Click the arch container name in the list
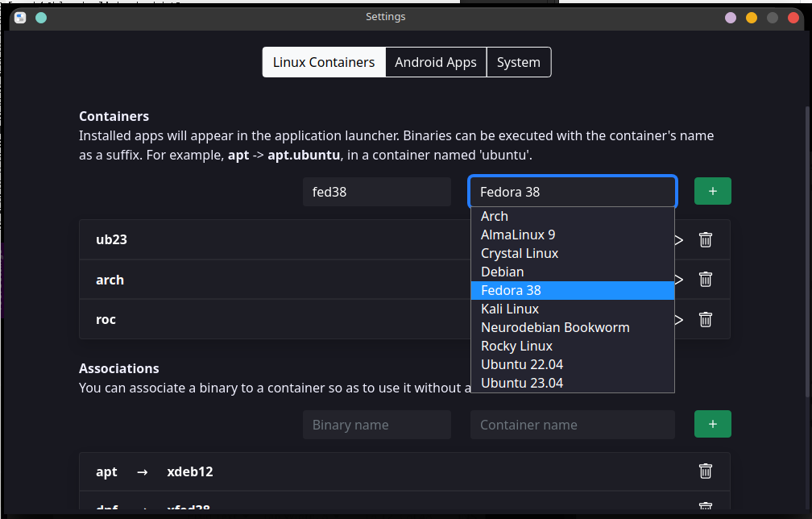 110,280
